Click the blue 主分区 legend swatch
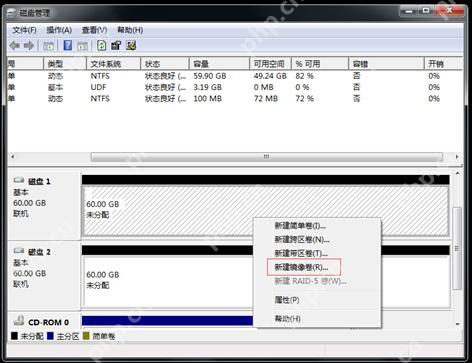Image resolution: width=472 pixels, height=363 pixels. pyautogui.click(x=50, y=336)
